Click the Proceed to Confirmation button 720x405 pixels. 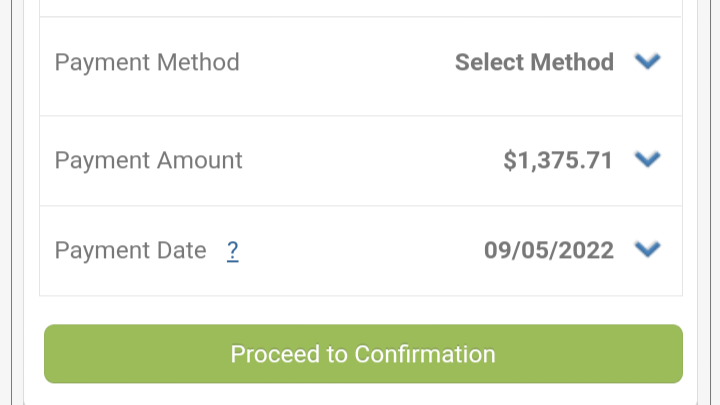pyautogui.click(x=363, y=354)
